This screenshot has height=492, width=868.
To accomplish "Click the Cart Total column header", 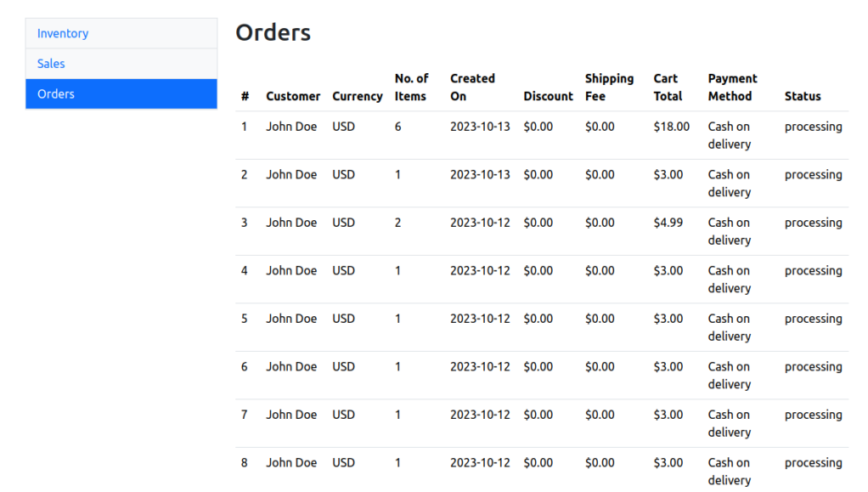I will tap(668, 88).
